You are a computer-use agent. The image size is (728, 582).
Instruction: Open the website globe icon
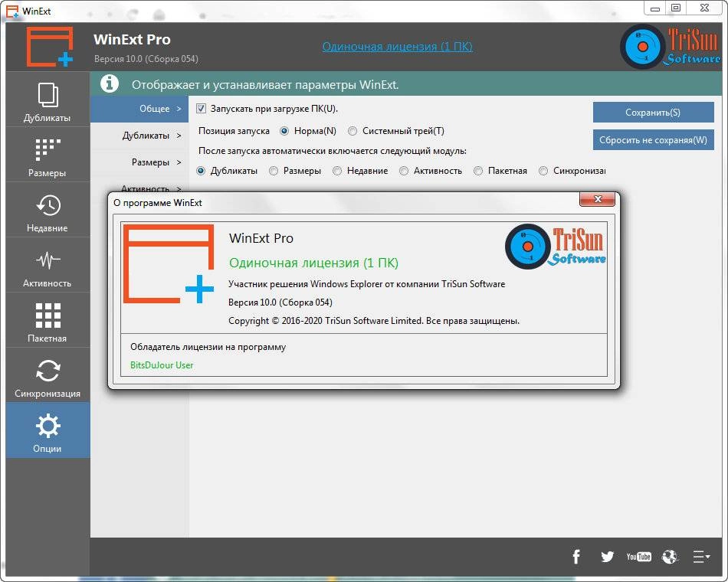click(x=670, y=557)
